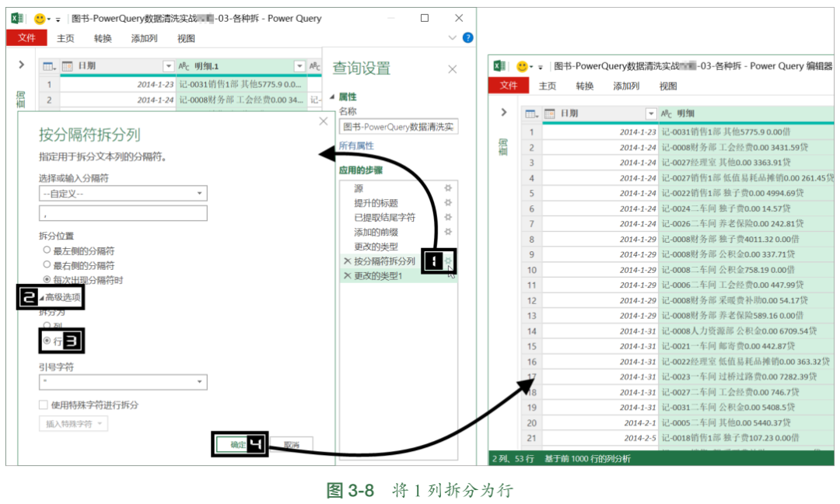
Task: Click status bar text 2 列、53 行
Action: (513, 458)
